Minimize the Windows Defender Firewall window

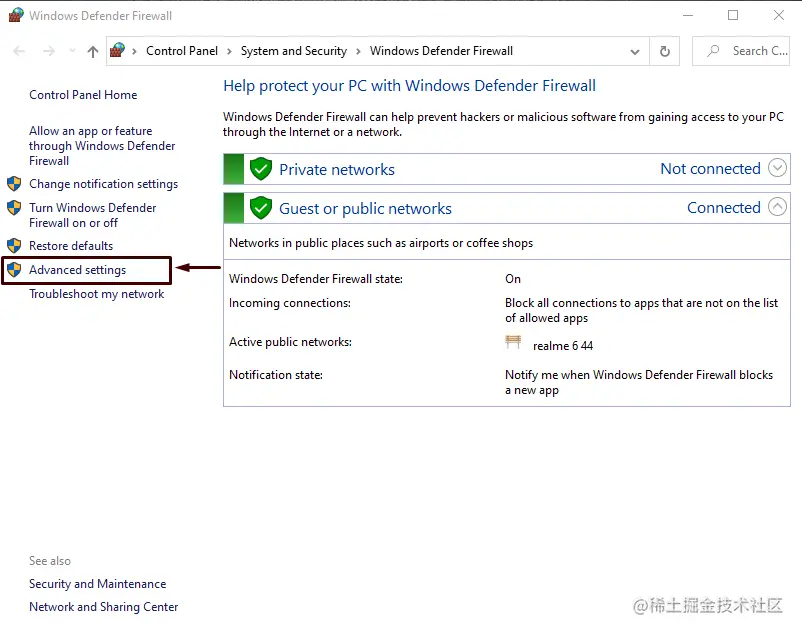(x=688, y=15)
